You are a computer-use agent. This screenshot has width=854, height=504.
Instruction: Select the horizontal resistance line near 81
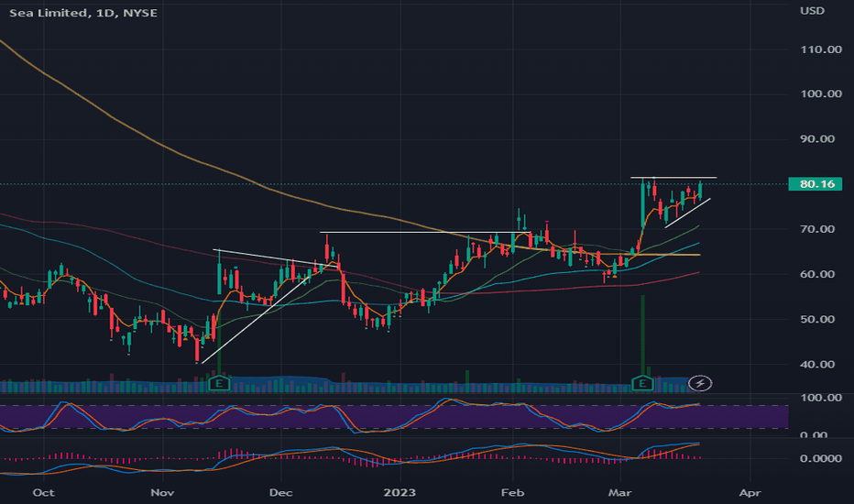(673, 178)
